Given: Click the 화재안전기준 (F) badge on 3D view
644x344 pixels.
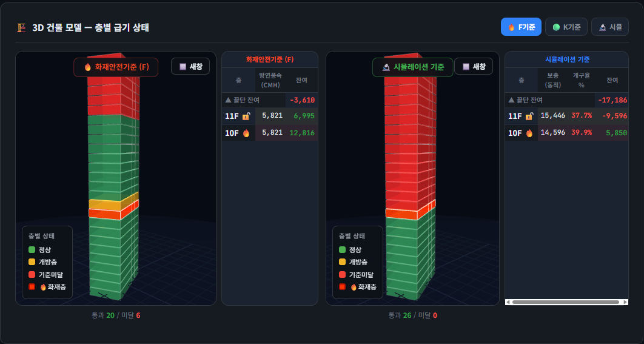Looking at the screenshot, I should click(116, 67).
